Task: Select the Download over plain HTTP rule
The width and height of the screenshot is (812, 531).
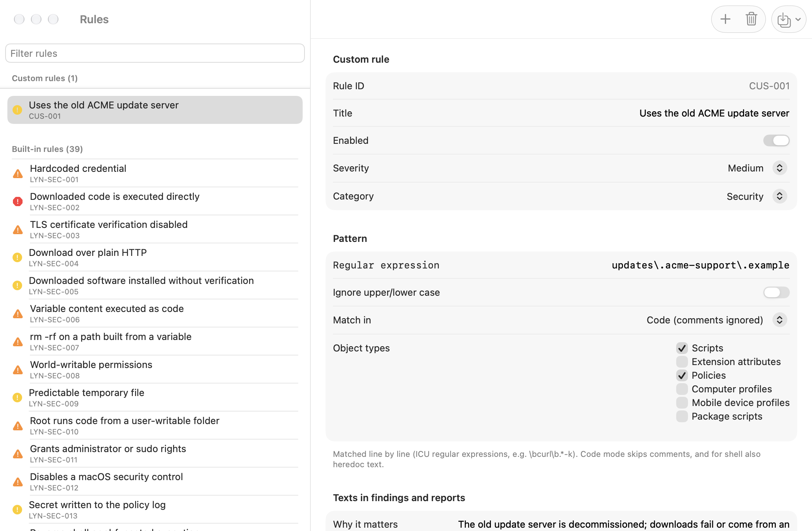Action: pos(155,257)
